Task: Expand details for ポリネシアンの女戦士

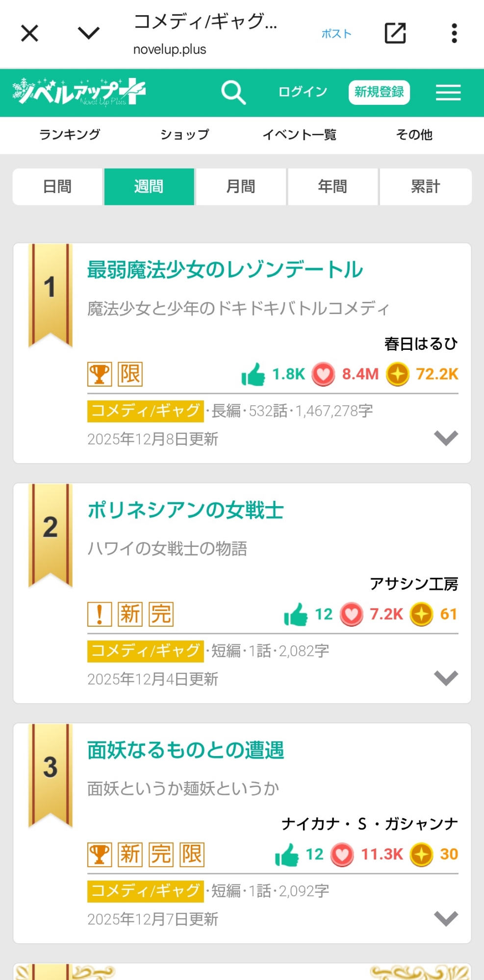Action: [446, 678]
